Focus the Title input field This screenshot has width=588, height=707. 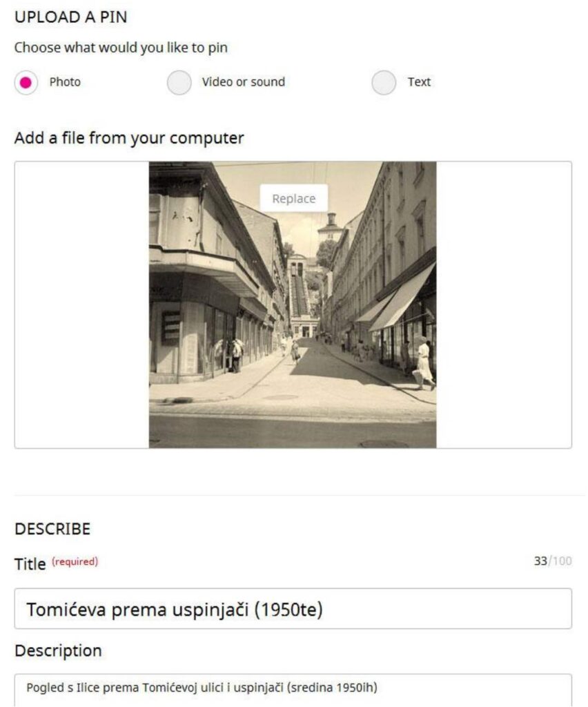(x=293, y=609)
